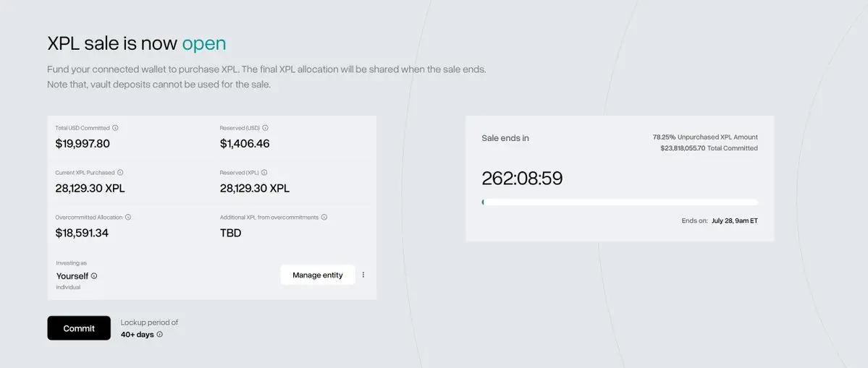Viewport: 868px width, 368px height.
Task: Click info icon next to Yourself
Action: tap(94, 275)
